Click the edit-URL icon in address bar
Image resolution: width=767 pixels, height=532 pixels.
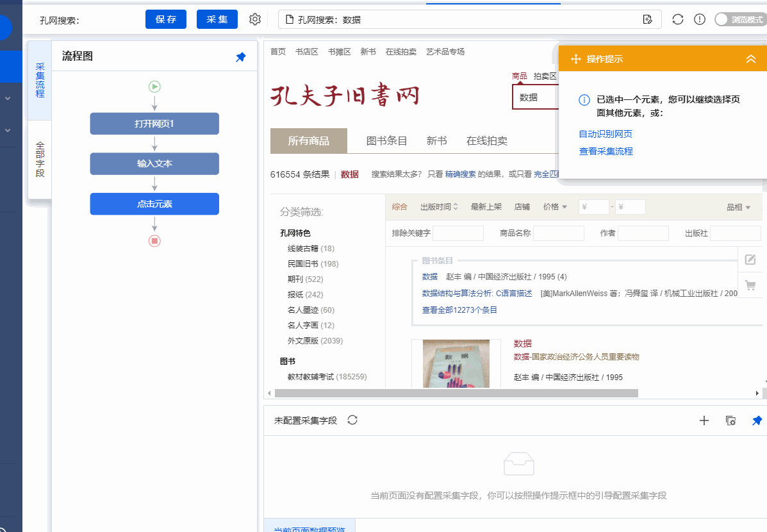[x=648, y=20]
